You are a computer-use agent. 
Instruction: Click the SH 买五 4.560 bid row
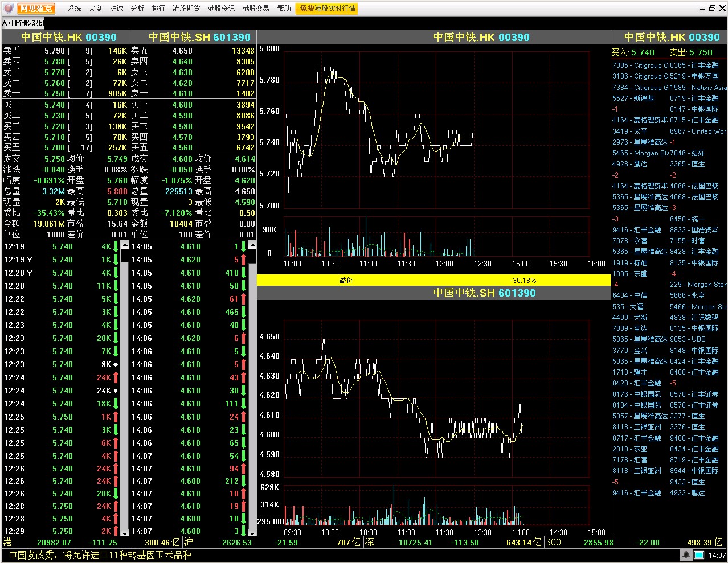[193, 147]
